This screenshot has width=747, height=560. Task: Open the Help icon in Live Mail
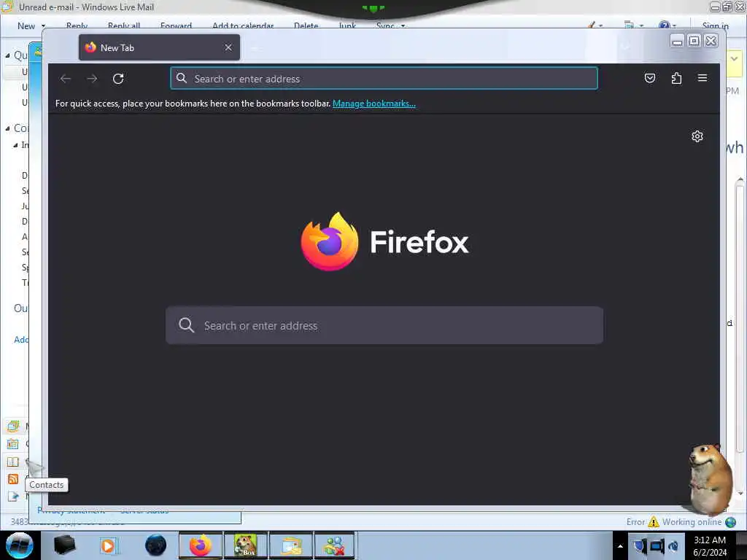point(664,26)
